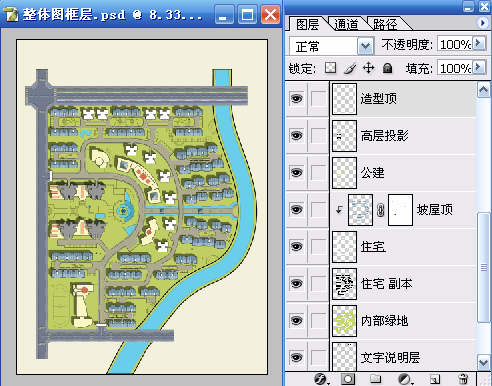The height and width of the screenshot is (386, 492).
Task: Hide the 内部绿地 layer
Action: 296,321
